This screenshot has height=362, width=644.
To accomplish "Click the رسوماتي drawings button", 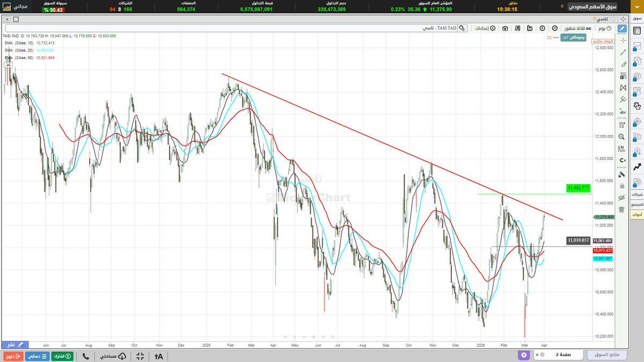I will [574, 38].
